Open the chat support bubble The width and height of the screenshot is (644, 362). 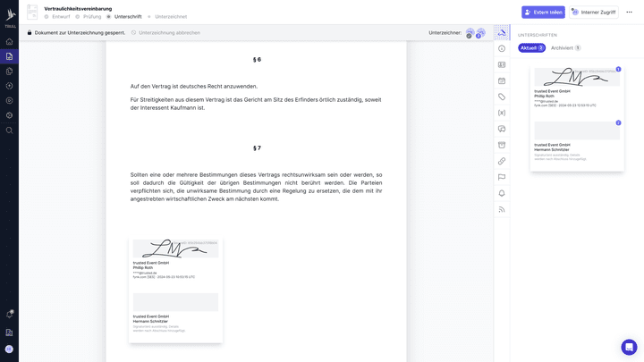(629, 347)
